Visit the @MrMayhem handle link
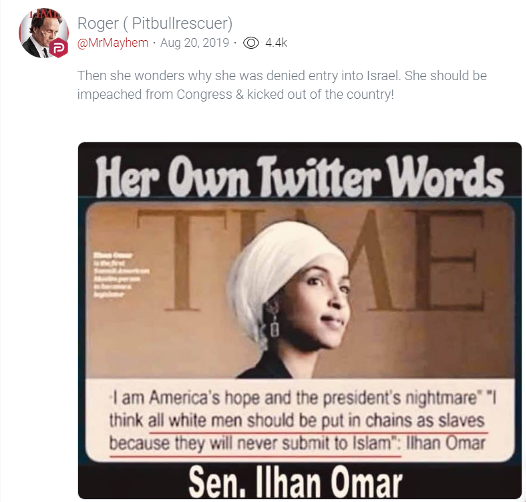 [113, 43]
